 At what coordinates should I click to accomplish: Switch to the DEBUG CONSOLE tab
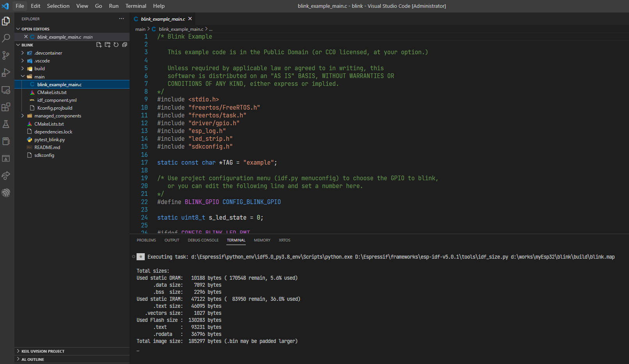pyautogui.click(x=203, y=240)
